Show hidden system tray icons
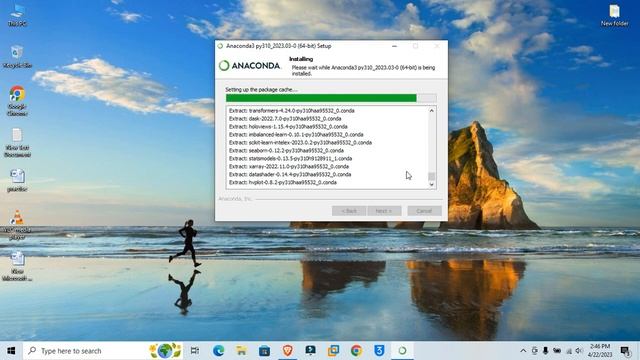The width and height of the screenshot is (640, 360). click(523, 351)
